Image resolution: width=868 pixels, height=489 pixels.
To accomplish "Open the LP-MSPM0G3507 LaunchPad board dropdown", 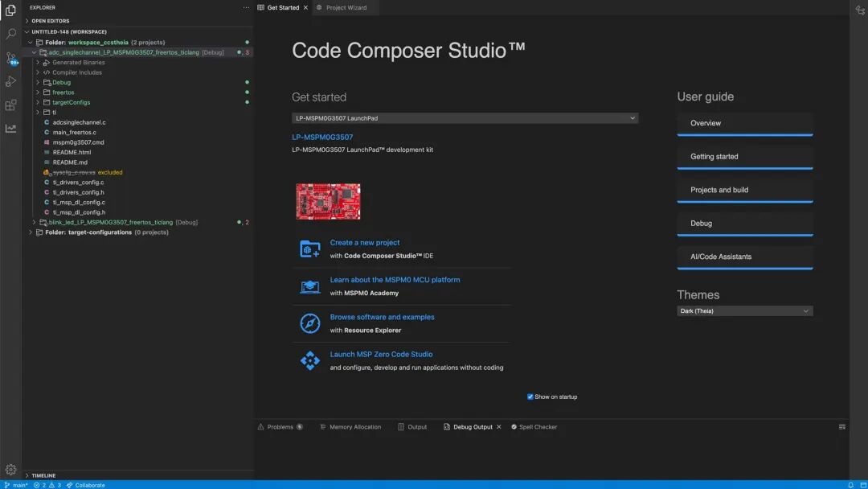I will (x=465, y=118).
